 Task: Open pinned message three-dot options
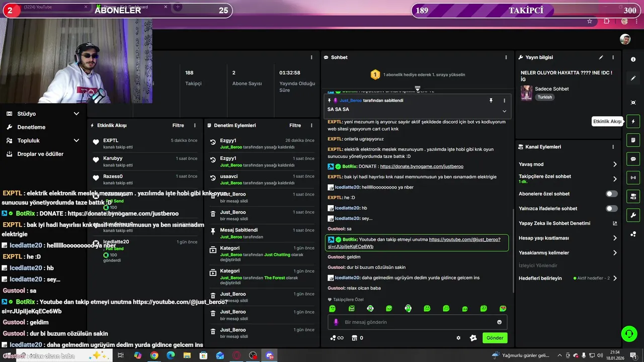point(504,101)
